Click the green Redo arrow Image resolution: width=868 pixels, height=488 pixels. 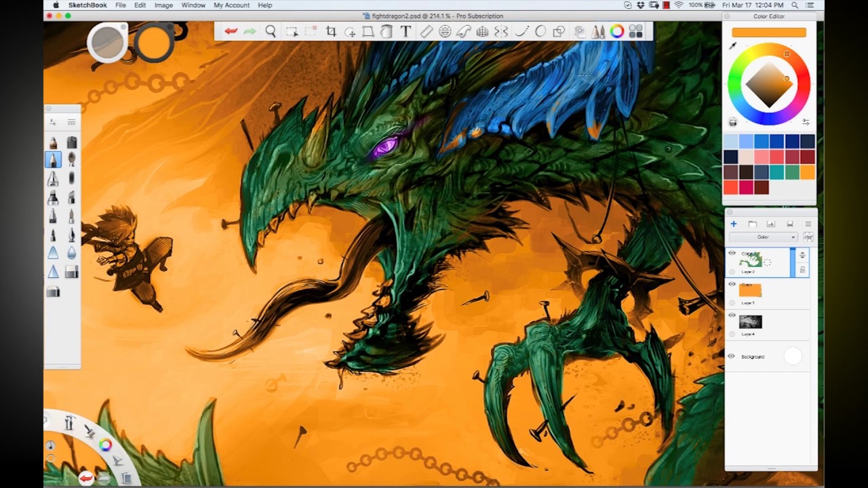tap(250, 31)
